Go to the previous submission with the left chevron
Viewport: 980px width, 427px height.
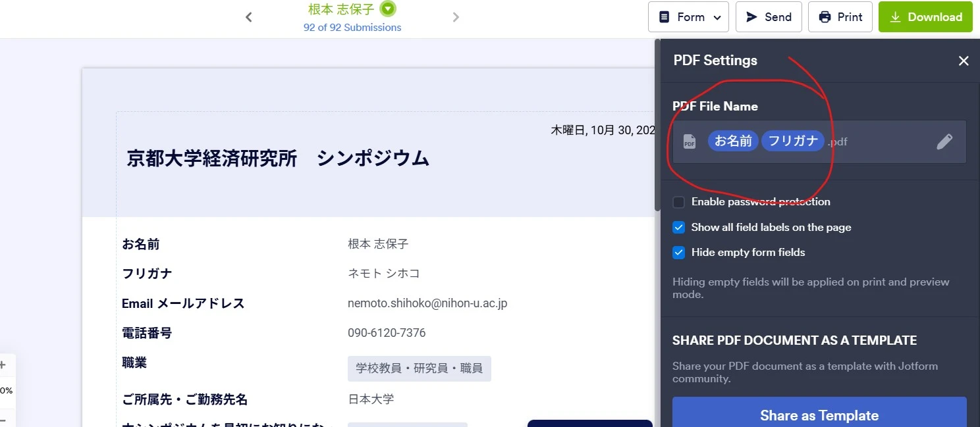tap(248, 16)
